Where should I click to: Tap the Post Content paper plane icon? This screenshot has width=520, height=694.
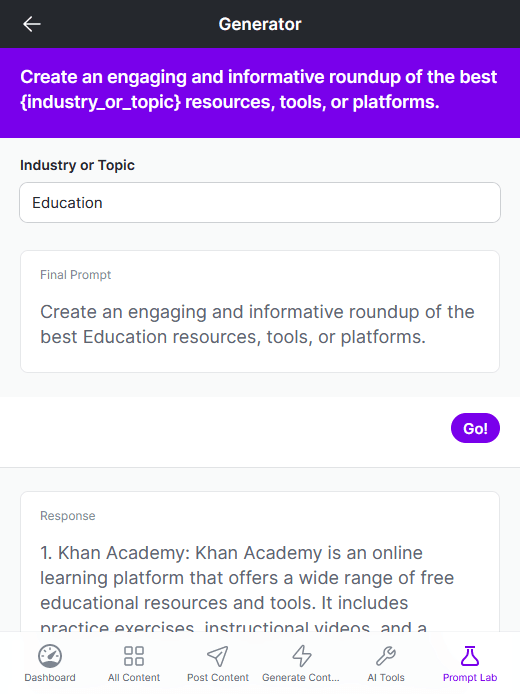click(218, 655)
